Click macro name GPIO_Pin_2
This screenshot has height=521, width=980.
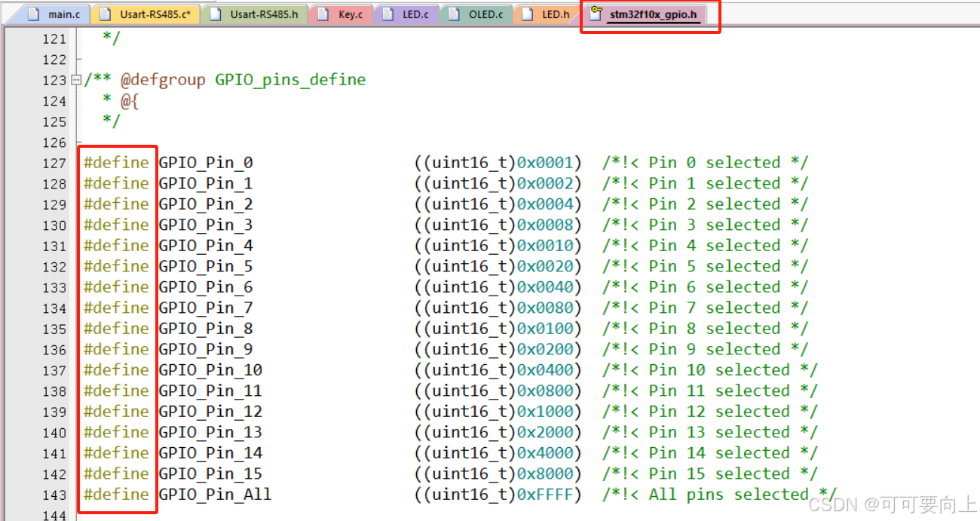tap(206, 204)
